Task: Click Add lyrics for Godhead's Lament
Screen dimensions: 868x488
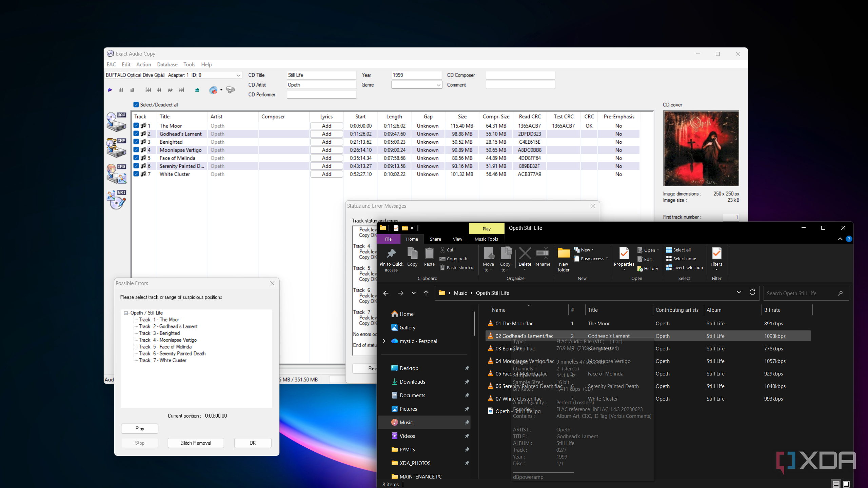Action: tap(327, 134)
